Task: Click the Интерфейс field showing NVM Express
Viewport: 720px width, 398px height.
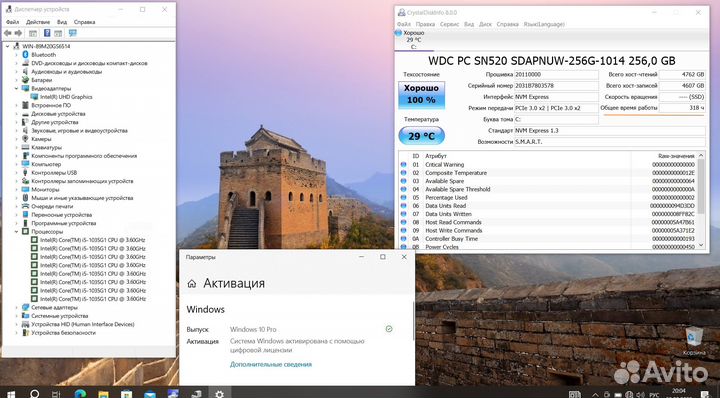Action: (x=556, y=97)
